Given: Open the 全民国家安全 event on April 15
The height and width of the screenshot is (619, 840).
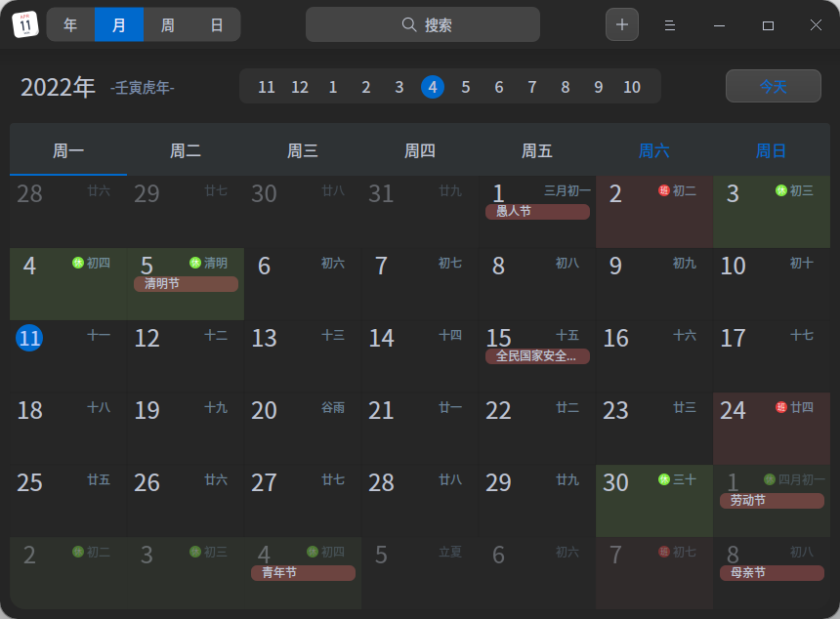Looking at the screenshot, I should [537, 356].
